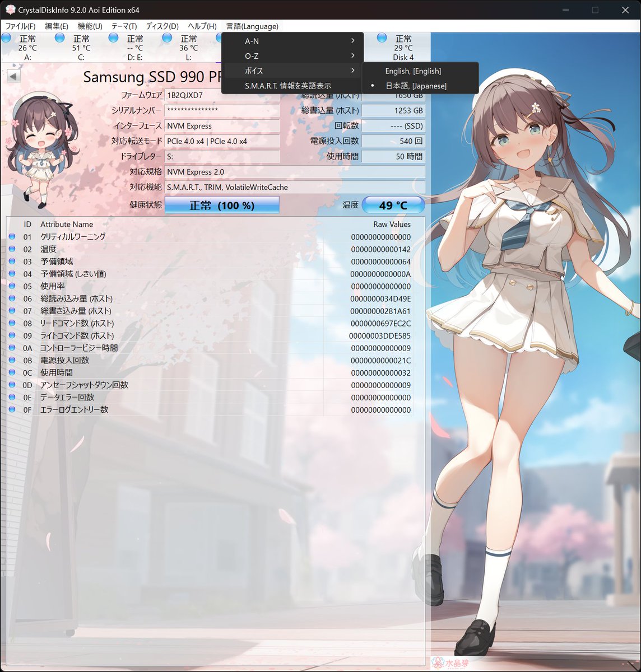
Task: Click raw value 00000003DDE585
Action: [x=380, y=335]
